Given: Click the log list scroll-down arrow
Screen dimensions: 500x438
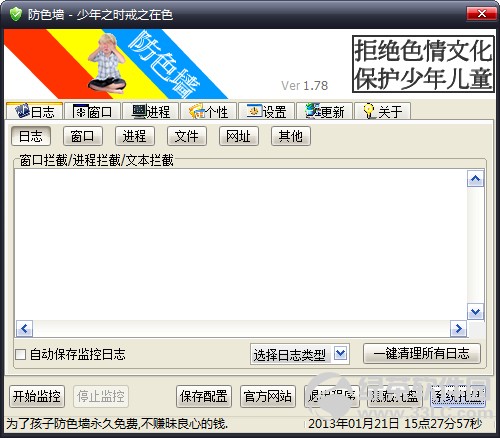Looking at the screenshot, I should point(475,312).
